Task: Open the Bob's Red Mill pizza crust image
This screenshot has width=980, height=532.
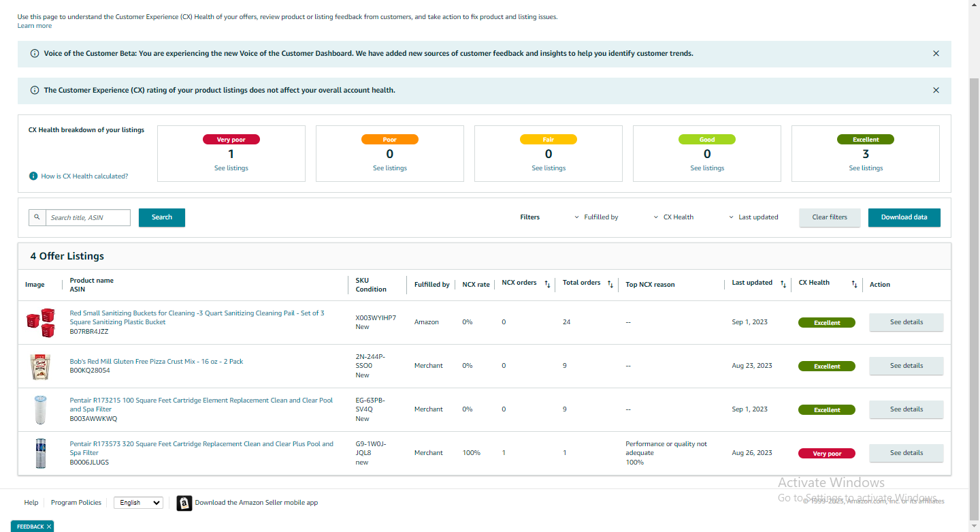Action: point(39,366)
